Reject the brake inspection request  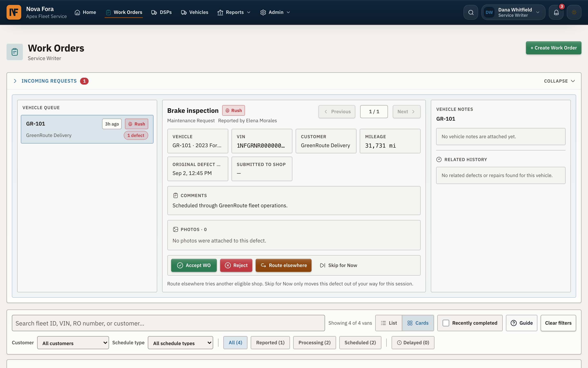click(x=236, y=265)
